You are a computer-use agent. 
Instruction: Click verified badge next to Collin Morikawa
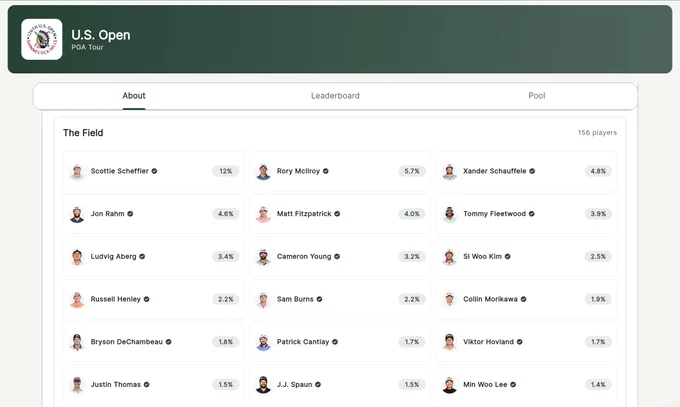[523, 299]
